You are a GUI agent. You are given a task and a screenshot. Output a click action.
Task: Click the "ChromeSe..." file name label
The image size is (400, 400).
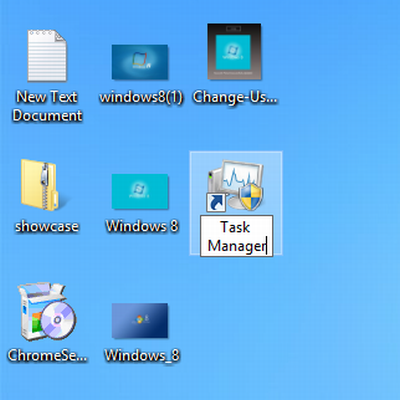47,355
